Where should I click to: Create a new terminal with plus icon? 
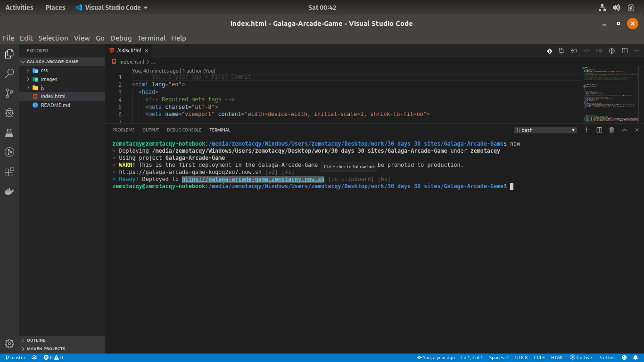click(x=586, y=130)
